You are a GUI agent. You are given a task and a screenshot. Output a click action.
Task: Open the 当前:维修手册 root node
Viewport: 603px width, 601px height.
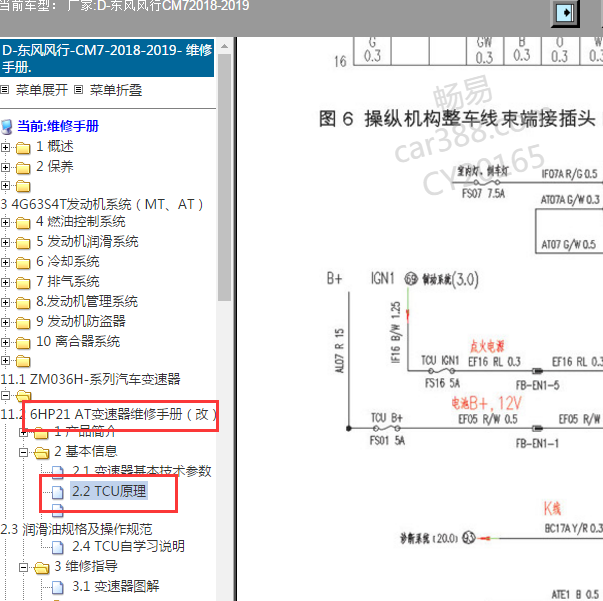58,126
